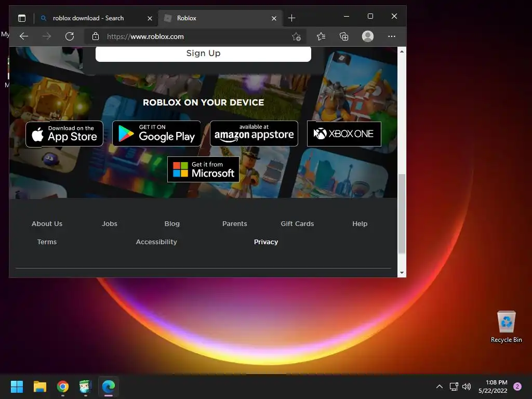This screenshot has height=399, width=532.
Task: Open the Accessibility footer link
Action: 156,242
